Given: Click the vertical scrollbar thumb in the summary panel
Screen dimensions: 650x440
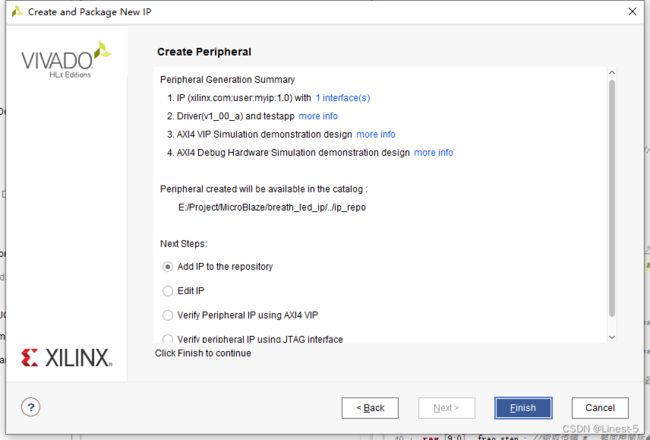Looking at the screenshot, I should tap(612, 198).
